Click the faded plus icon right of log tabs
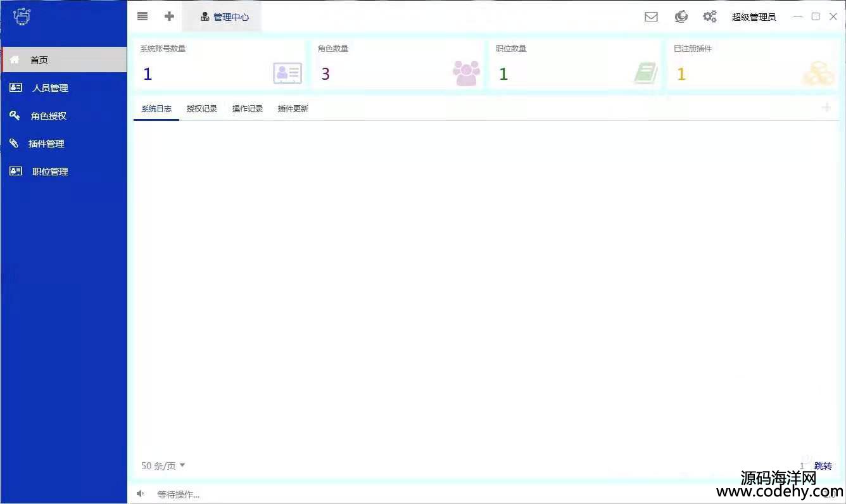Viewport: 846px width, 504px height. point(826,108)
